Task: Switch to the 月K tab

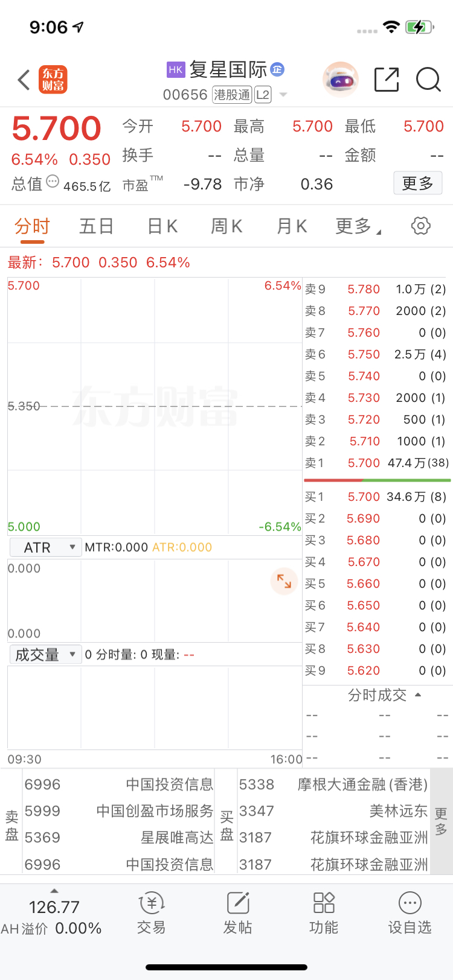Action: click(292, 226)
